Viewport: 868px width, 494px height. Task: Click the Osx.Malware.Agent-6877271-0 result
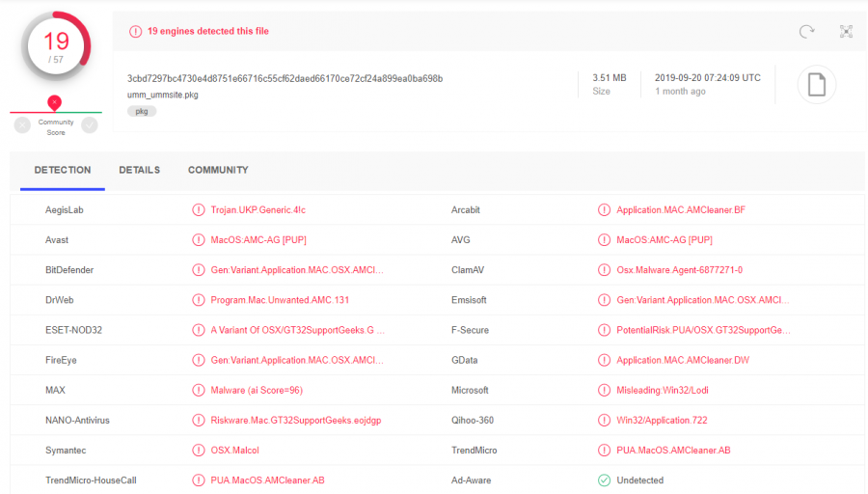680,270
